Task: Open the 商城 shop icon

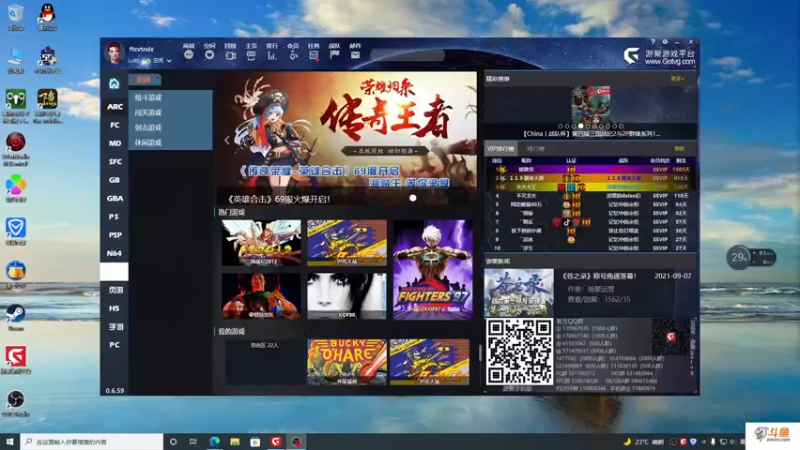Action: click(x=189, y=55)
